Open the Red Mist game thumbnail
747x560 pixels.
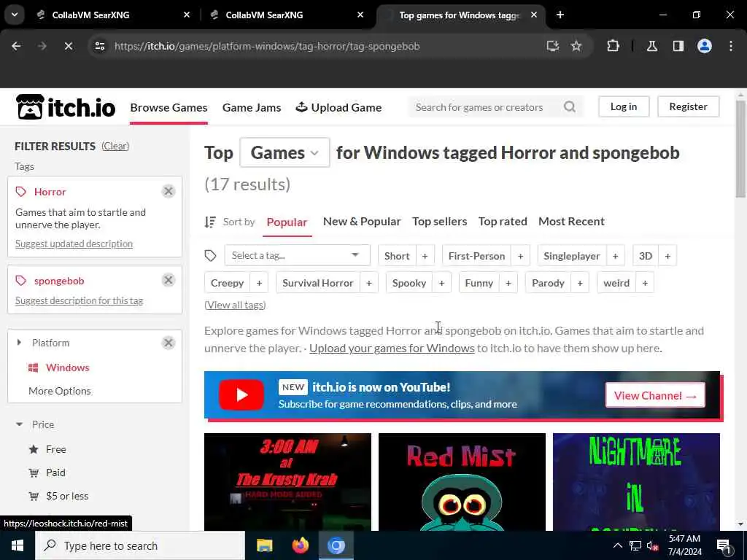tap(462, 482)
